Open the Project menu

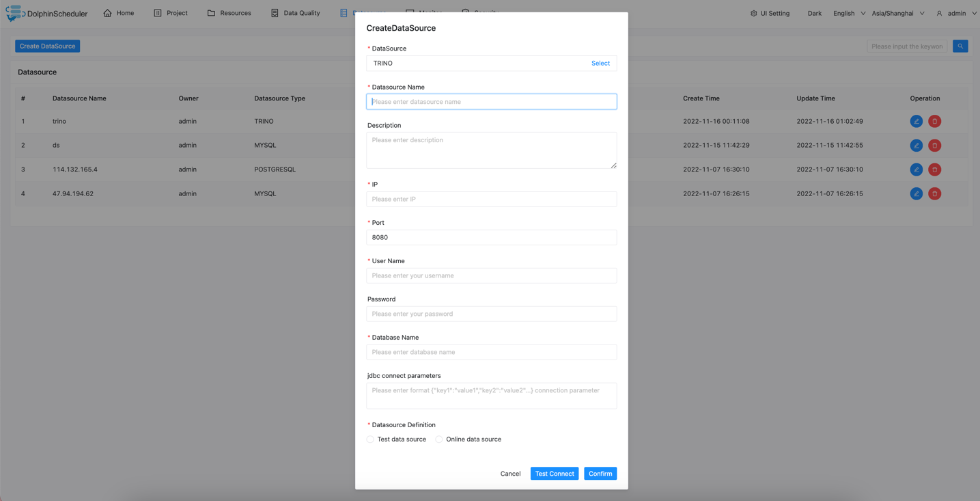click(x=171, y=13)
